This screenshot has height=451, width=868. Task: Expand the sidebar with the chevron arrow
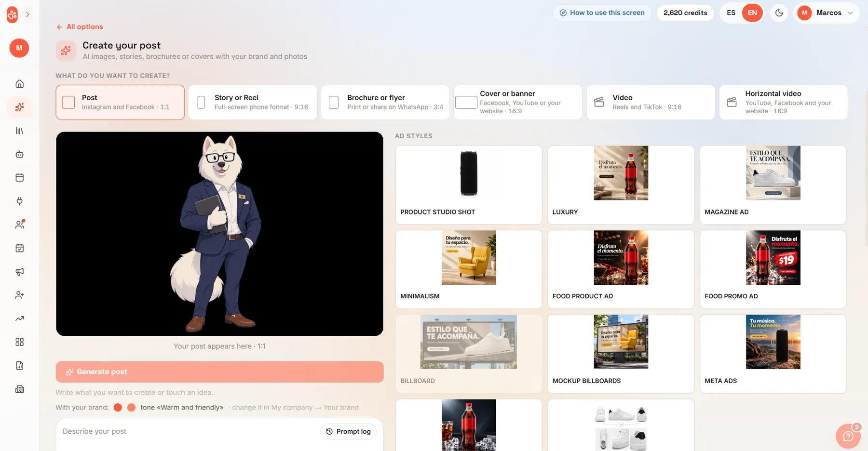click(x=27, y=14)
